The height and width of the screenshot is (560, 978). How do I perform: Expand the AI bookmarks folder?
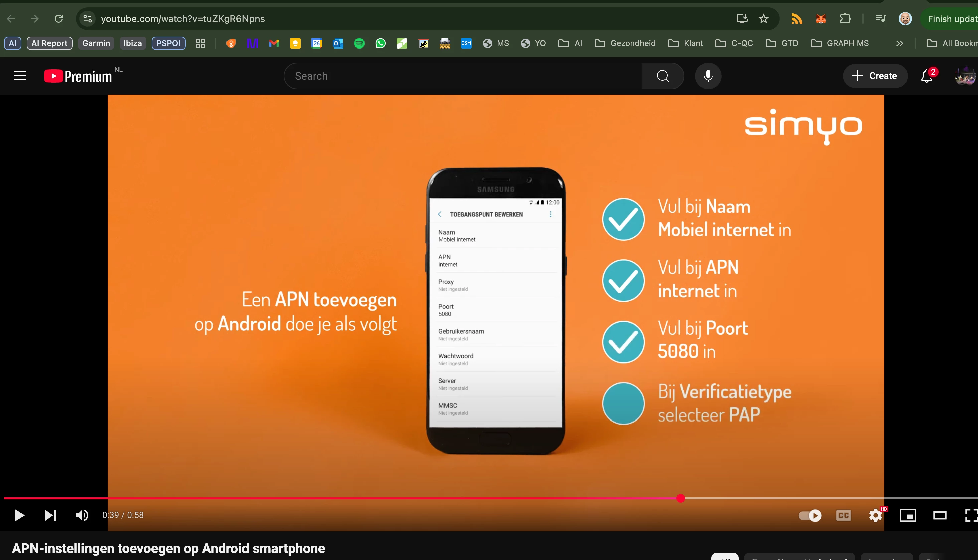pos(570,43)
